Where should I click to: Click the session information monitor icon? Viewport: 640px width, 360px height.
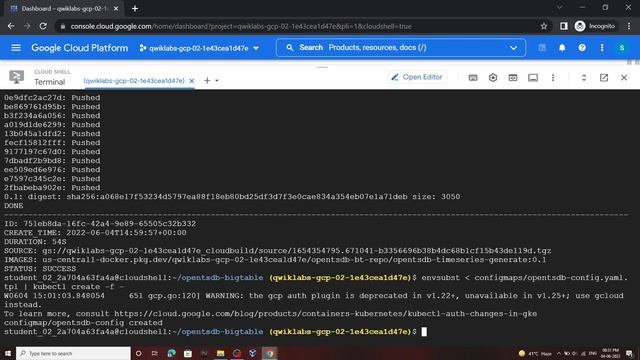[533, 78]
